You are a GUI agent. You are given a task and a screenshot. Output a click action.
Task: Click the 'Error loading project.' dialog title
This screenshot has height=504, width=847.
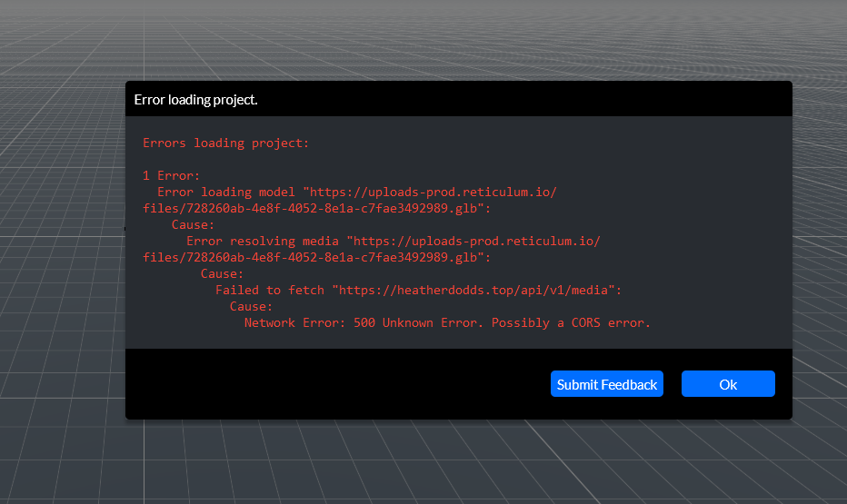pyautogui.click(x=195, y=100)
